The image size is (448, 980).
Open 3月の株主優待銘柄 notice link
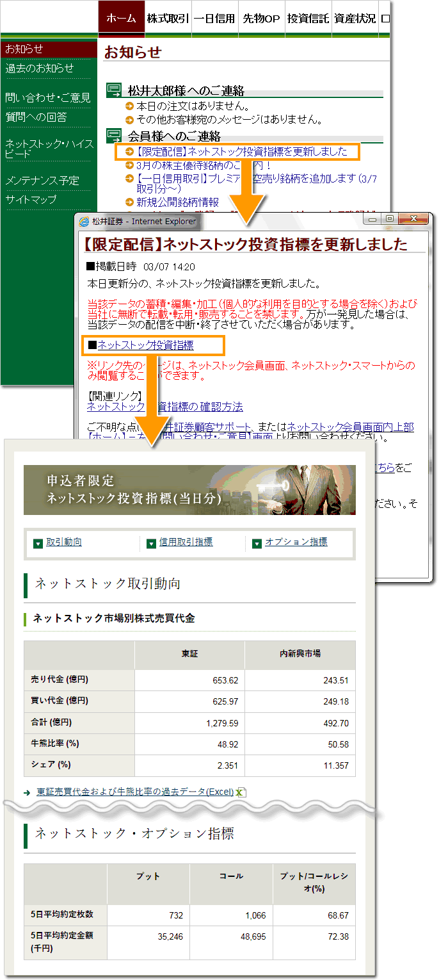pyautogui.click(x=204, y=165)
